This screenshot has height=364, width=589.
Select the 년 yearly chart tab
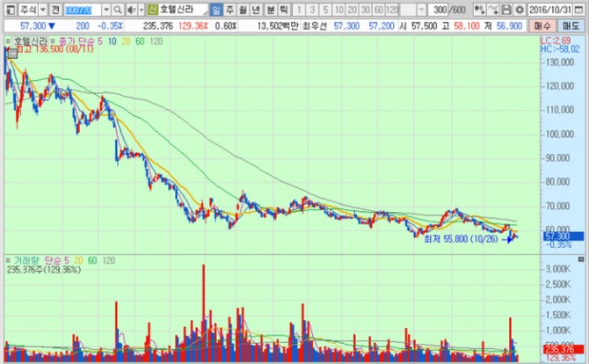[256, 10]
